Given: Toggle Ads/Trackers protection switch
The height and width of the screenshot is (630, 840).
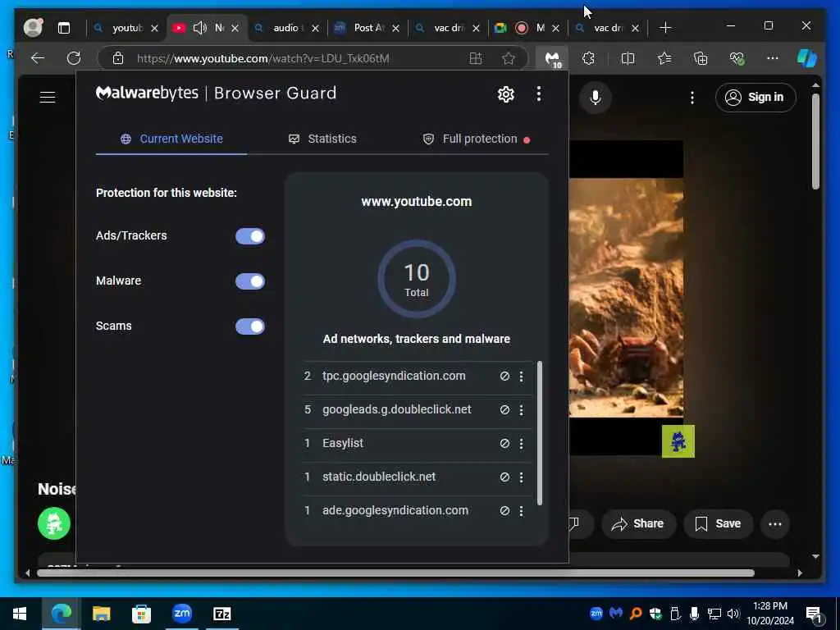Looking at the screenshot, I should 250,236.
